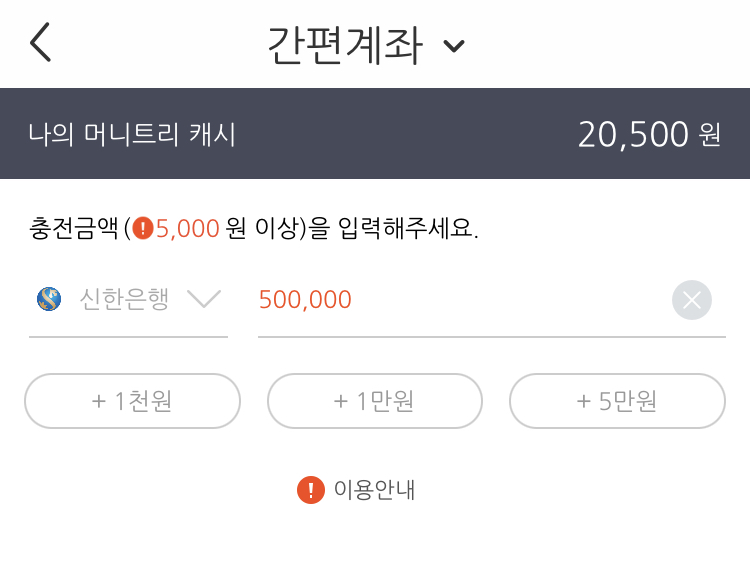Image resolution: width=750 pixels, height=575 pixels.
Task: Click the 이용안내 exclamation icon
Action: tap(311, 490)
